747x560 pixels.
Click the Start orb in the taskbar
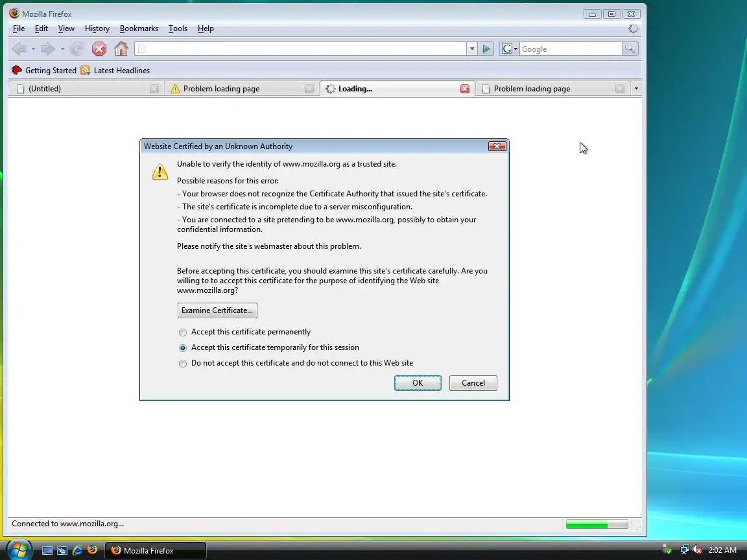[20, 550]
